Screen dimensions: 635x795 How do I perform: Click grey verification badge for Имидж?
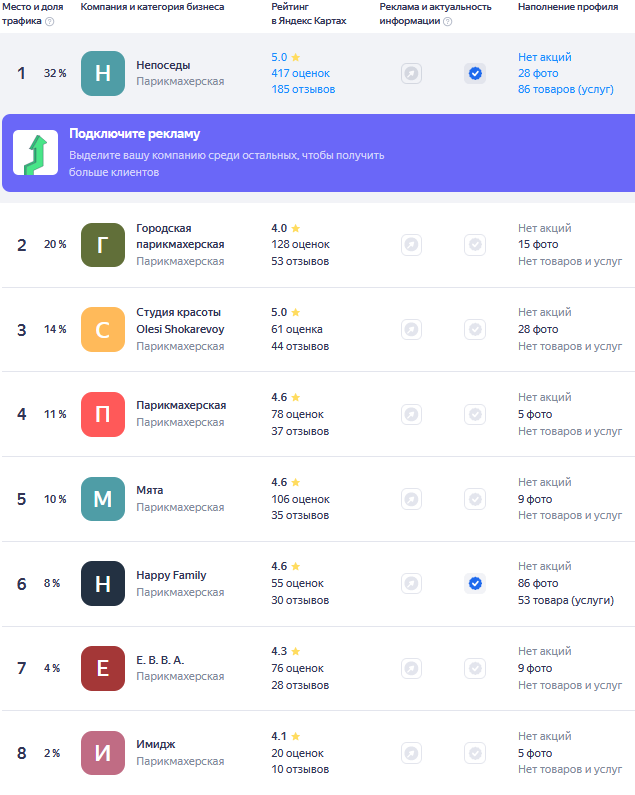[x=475, y=753]
